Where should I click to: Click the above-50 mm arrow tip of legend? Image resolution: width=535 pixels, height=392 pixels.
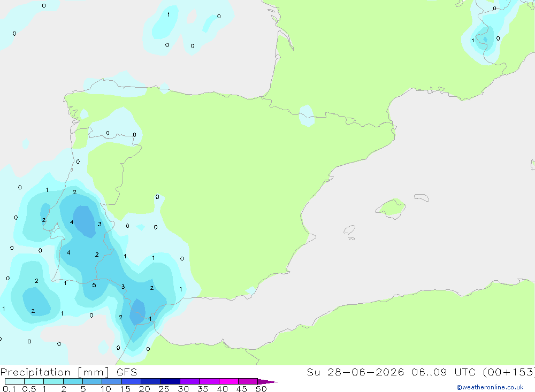point(267,382)
